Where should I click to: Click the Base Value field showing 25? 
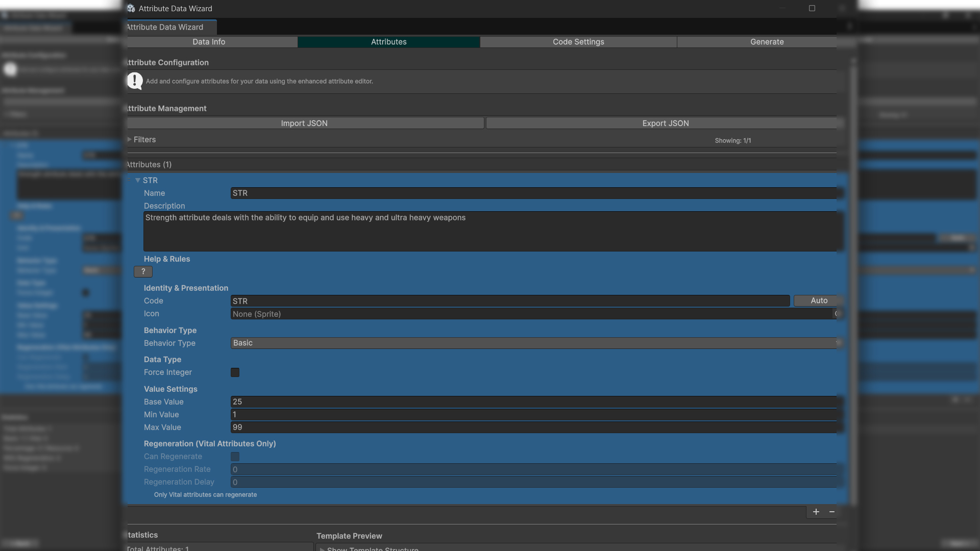533,402
